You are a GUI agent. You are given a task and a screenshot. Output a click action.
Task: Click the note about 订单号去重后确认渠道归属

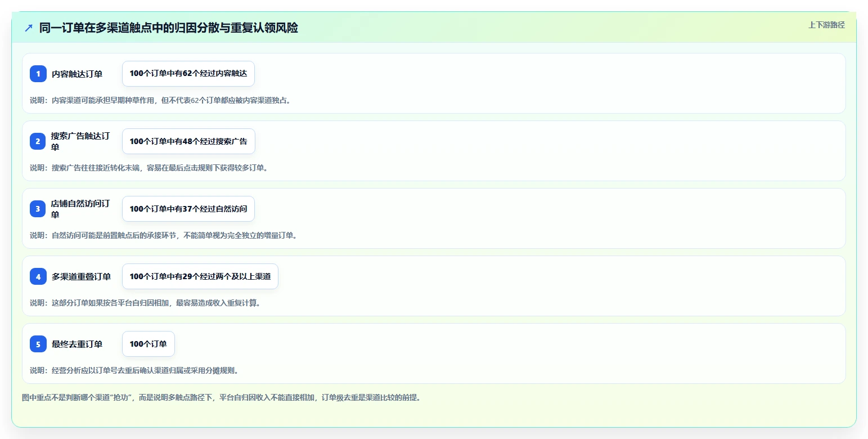[134, 370]
